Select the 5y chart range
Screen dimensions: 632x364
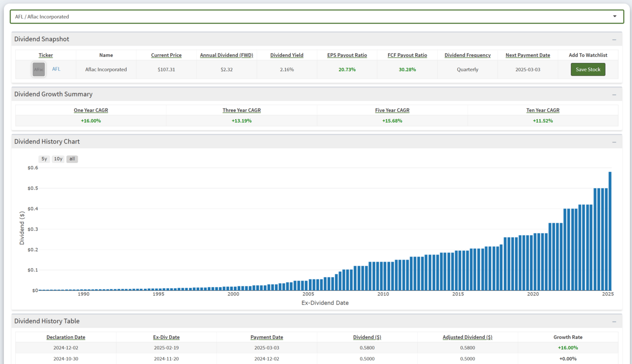click(x=44, y=159)
